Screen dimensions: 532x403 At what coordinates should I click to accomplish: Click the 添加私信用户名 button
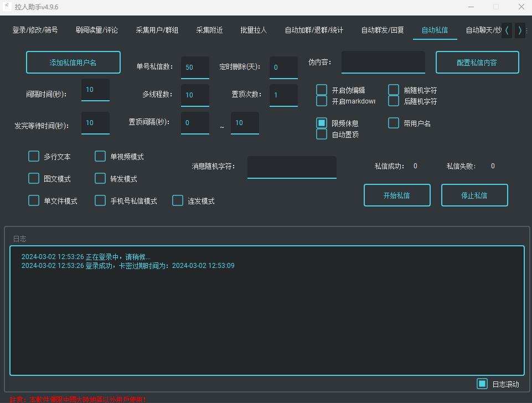click(x=73, y=63)
